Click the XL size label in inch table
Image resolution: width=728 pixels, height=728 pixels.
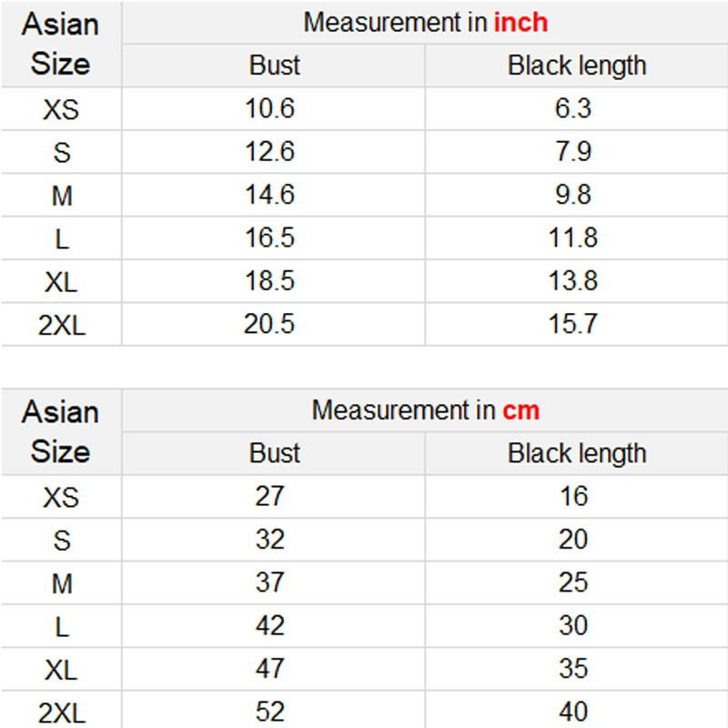point(61,282)
